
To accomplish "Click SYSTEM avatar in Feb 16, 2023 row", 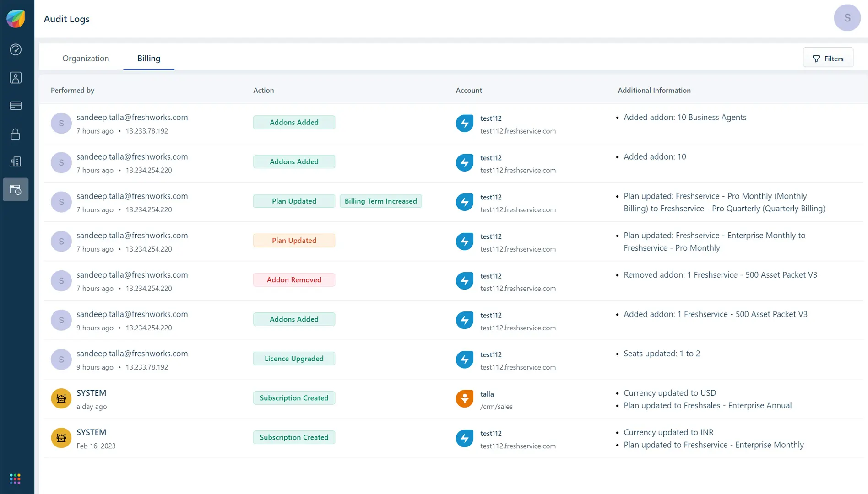I will [61, 438].
